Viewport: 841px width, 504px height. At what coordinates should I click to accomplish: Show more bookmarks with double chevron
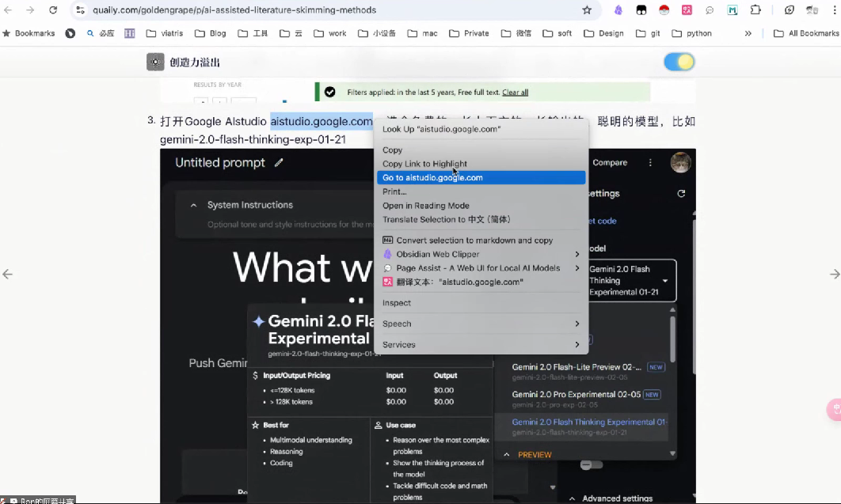[748, 33]
